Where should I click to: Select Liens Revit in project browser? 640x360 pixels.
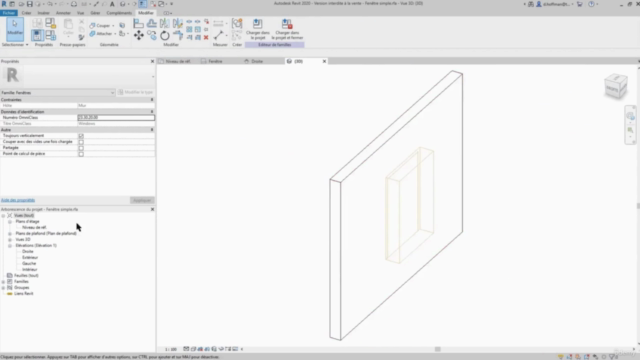coord(24,294)
